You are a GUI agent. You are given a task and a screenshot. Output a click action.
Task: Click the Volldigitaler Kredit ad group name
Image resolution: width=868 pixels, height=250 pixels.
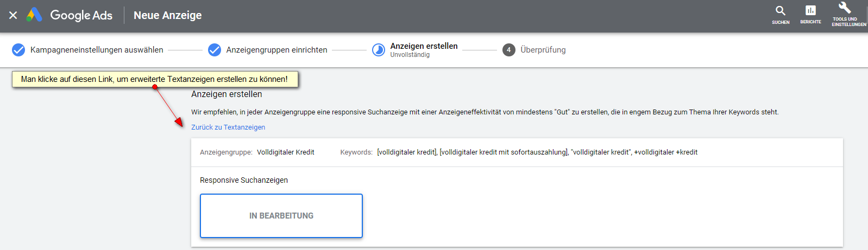[x=286, y=152]
